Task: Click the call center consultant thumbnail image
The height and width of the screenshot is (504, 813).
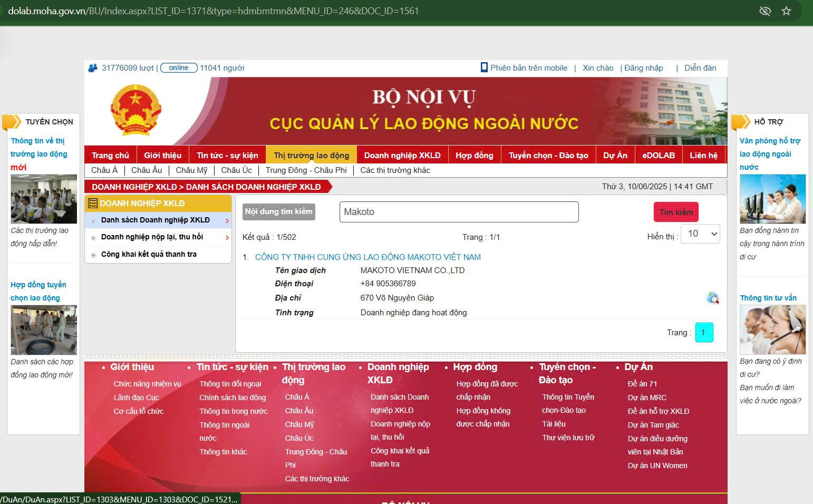Action: (772, 329)
